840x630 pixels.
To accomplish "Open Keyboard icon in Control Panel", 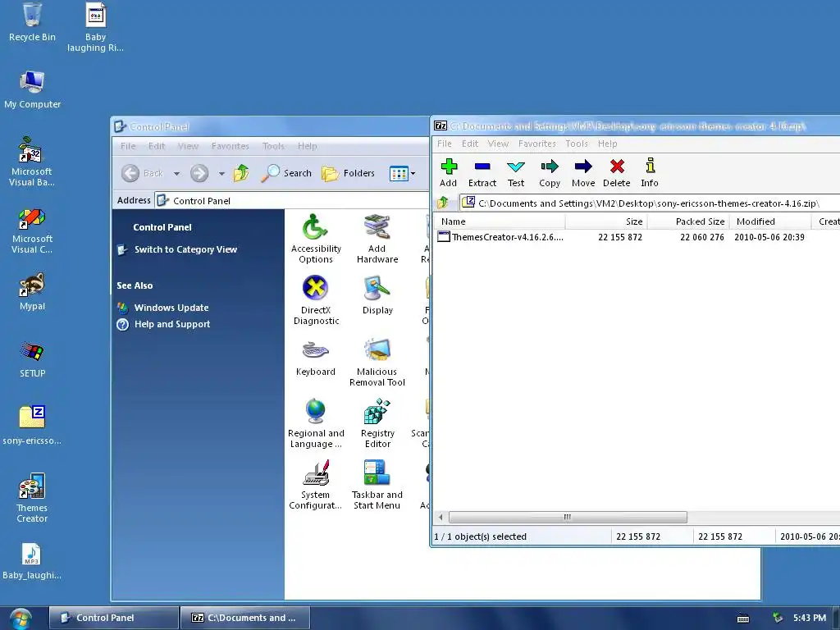I will pyautogui.click(x=316, y=358).
